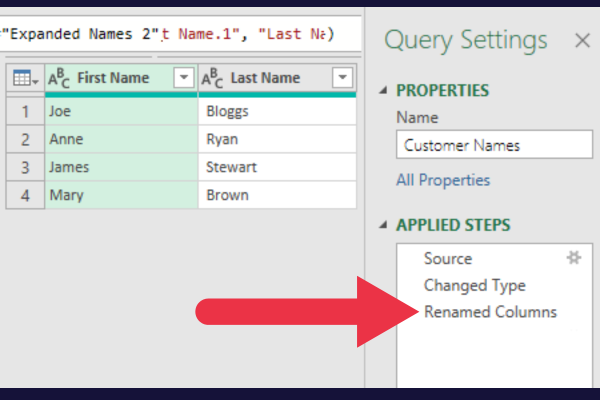Click the cell containing Anne
The height and width of the screenshot is (400, 600).
coord(121,139)
